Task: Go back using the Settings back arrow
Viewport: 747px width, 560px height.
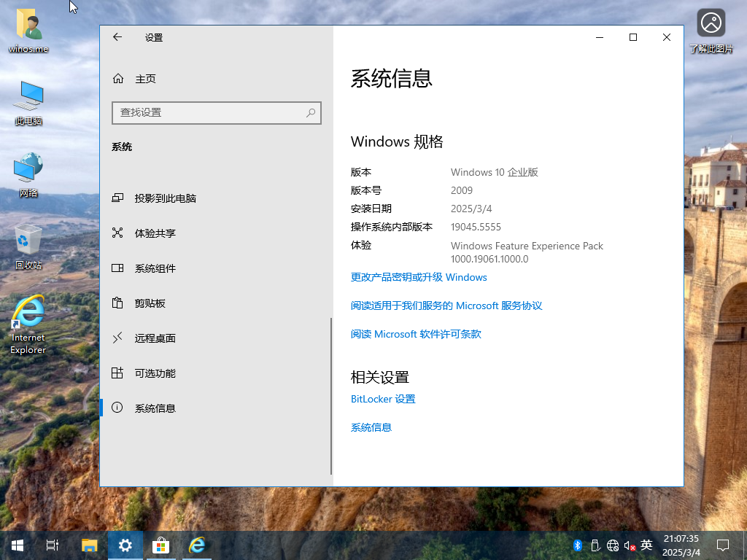Action: tap(117, 37)
